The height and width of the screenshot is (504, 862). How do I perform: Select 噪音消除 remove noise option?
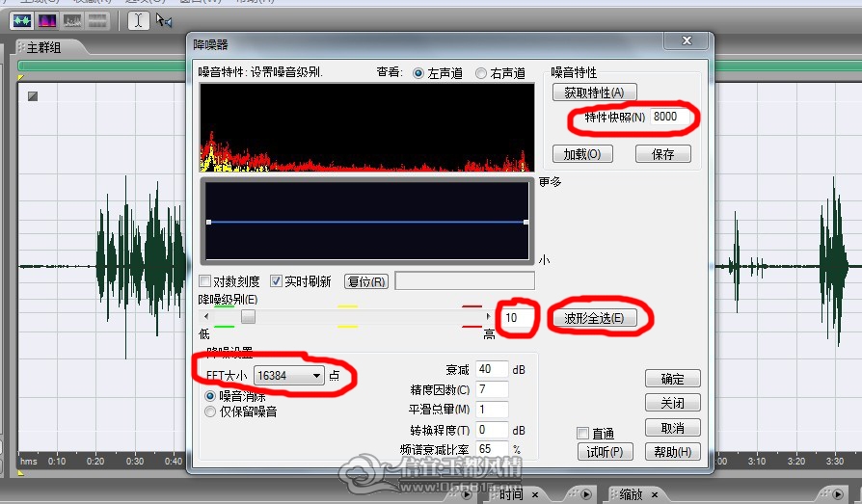tap(210, 396)
